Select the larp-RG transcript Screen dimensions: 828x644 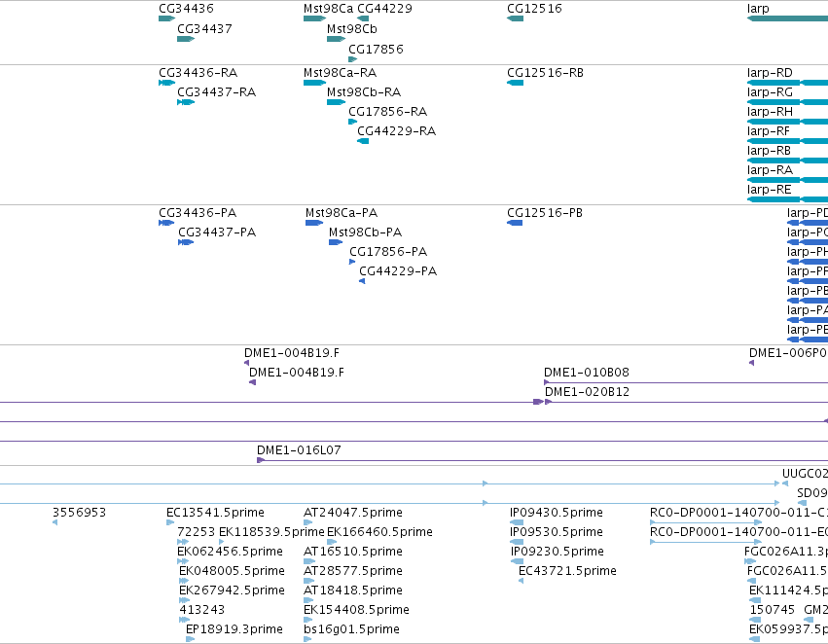pyautogui.click(x=787, y=102)
